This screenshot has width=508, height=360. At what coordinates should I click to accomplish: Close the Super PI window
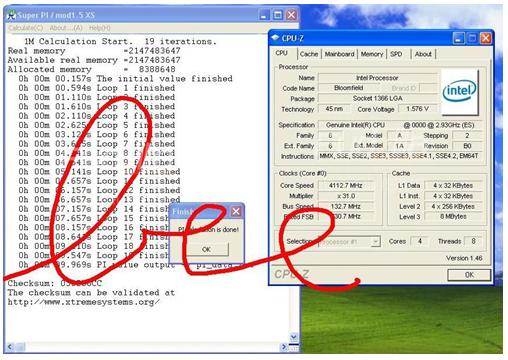(x=291, y=15)
